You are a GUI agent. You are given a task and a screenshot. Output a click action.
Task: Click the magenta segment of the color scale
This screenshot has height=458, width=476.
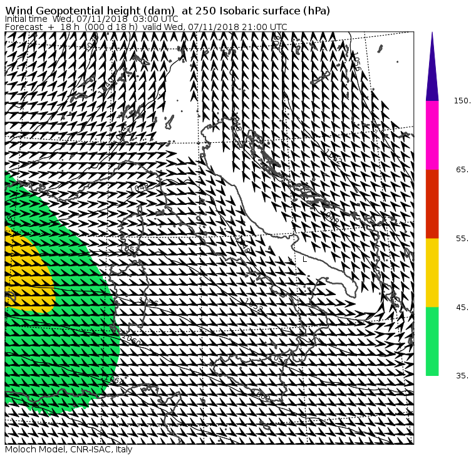pyautogui.click(x=432, y=135)
